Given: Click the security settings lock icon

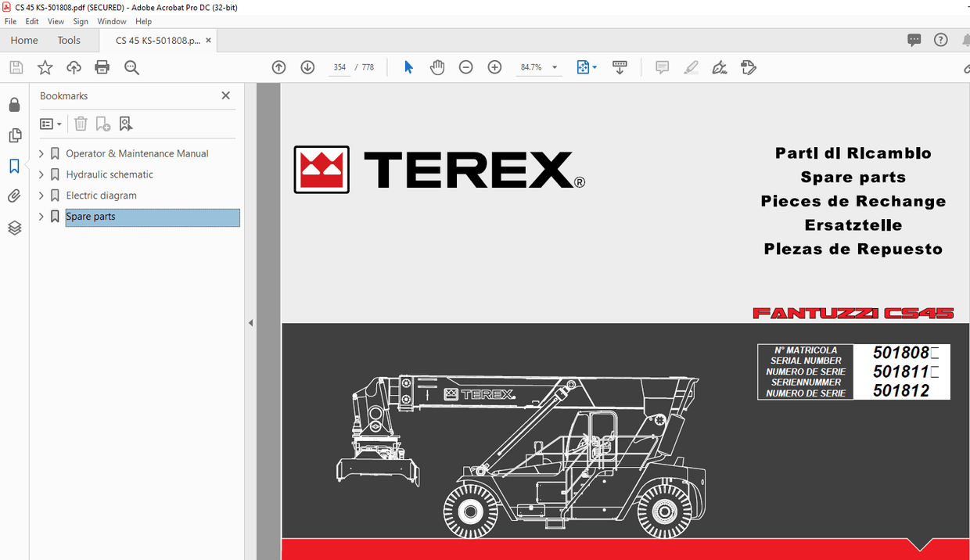Looking at the screenshot, I should coord(14,104).
